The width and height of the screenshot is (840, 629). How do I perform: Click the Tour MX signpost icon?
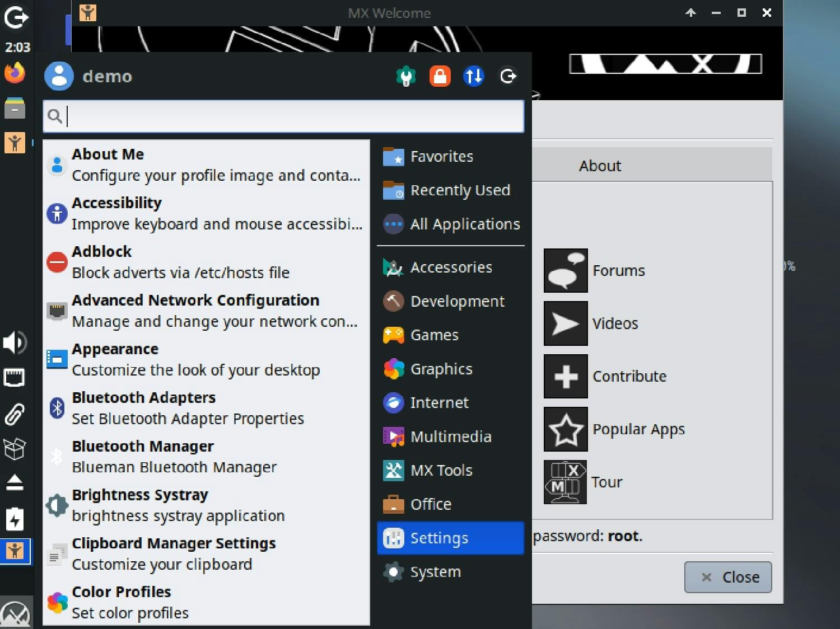[566, 482]
